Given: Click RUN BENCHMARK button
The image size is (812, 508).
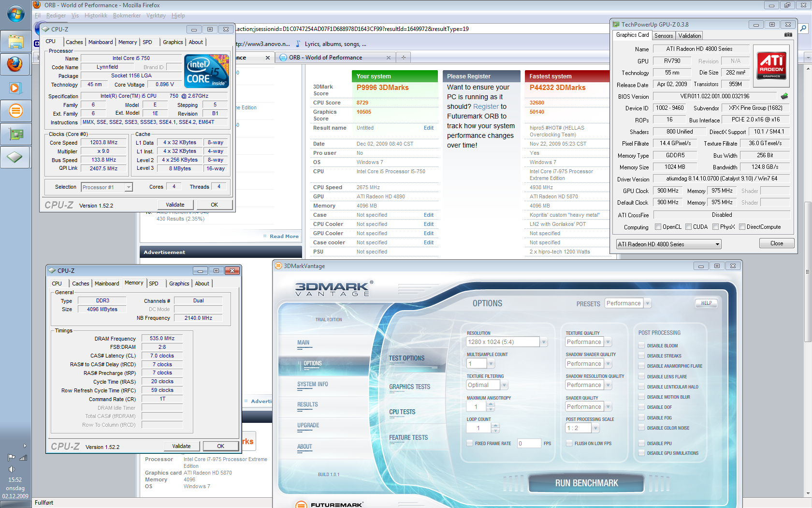Looking at the screenshot, I should tap(586, 483).
